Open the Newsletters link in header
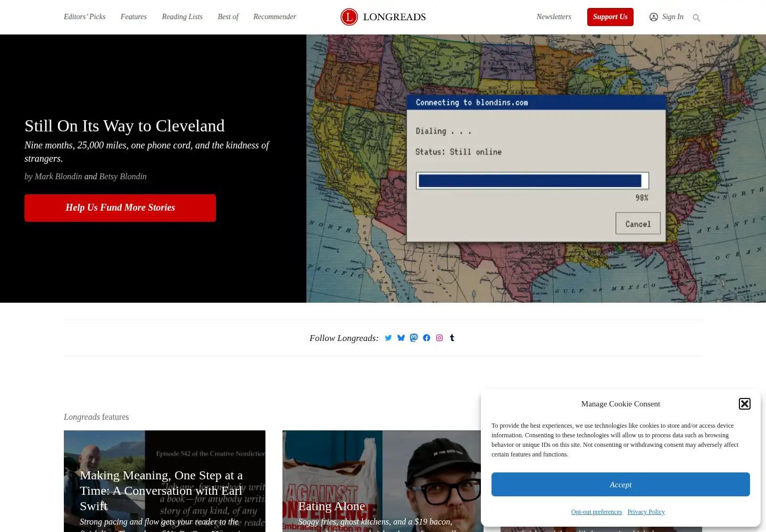Image resolution: width=766 pixels, height=532 pixels. 554,17
